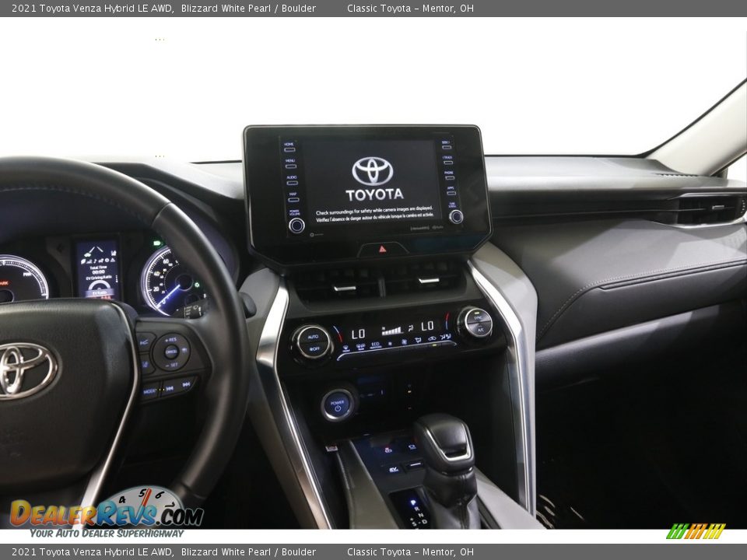Click the MODE button on steering wheel
This screenshot has width=747, height=560.
[149, 391]
